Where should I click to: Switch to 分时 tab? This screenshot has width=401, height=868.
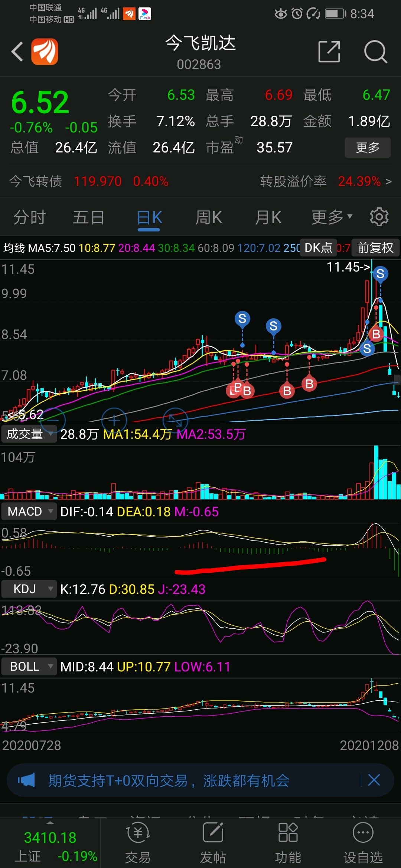[x=30, y=217]
